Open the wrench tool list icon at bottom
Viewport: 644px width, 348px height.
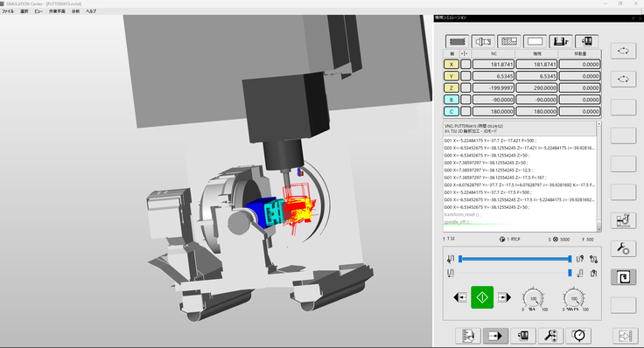[x=550, y=336]
